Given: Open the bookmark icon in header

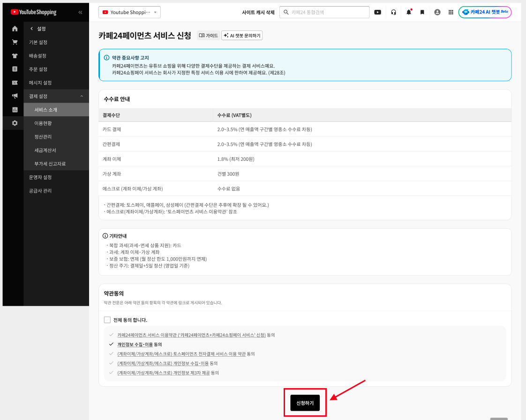Looking at the screenshot, I should (422, 12).
